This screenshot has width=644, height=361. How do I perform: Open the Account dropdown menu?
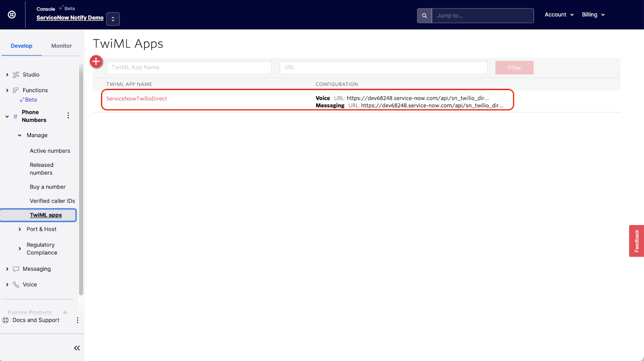pyautogui.click(x=559, y=14)
